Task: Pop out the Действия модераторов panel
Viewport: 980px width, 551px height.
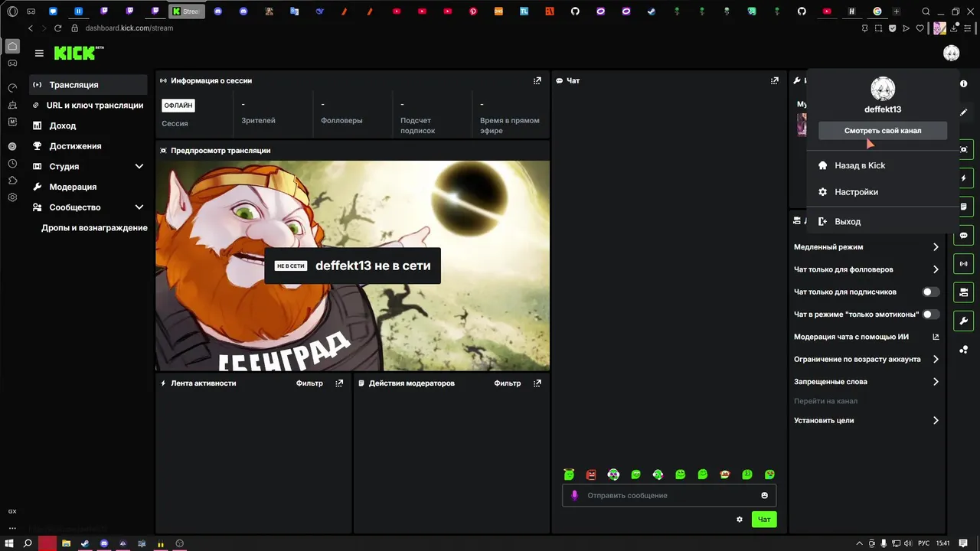Action: tap(537, 383)
